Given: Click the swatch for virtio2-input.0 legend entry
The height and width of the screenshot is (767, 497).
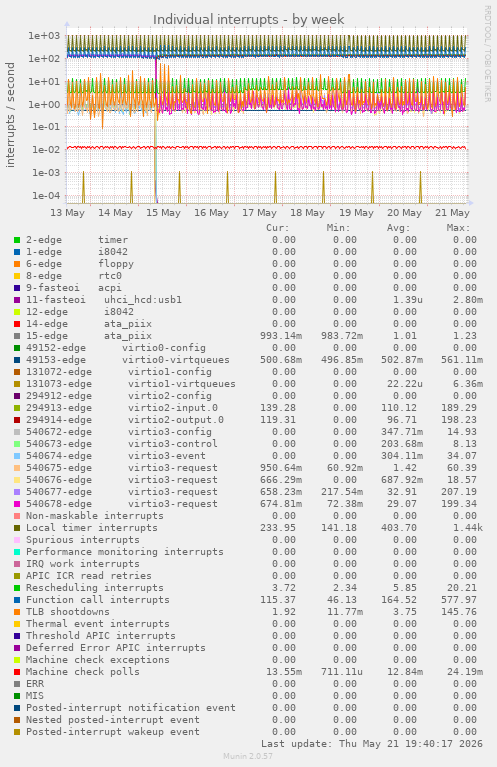Looking at the screenshot, I should (x=17, y=408).
